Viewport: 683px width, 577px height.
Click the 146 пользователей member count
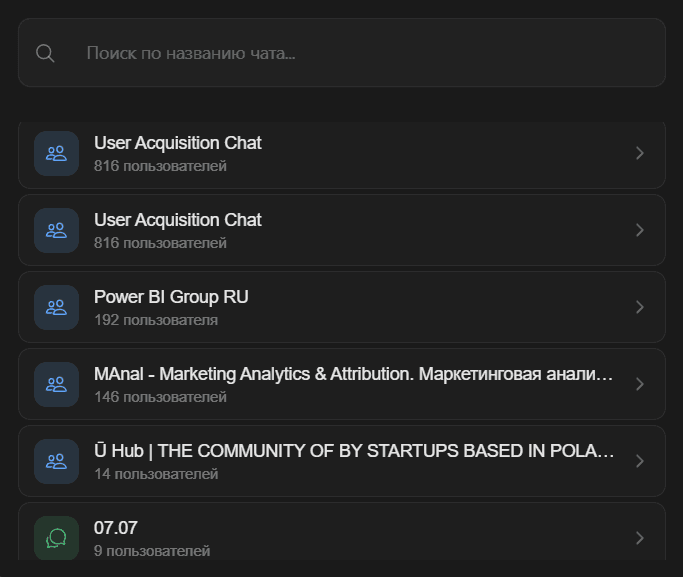point(160,397)
